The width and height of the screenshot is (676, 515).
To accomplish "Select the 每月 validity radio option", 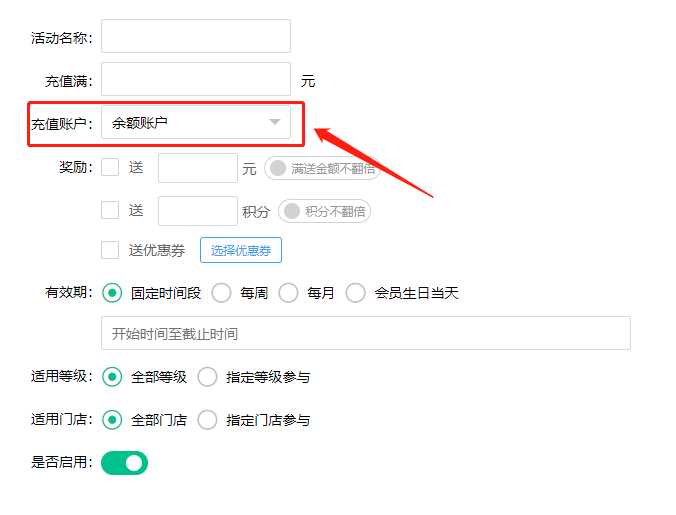I will (x=289, y=293).
